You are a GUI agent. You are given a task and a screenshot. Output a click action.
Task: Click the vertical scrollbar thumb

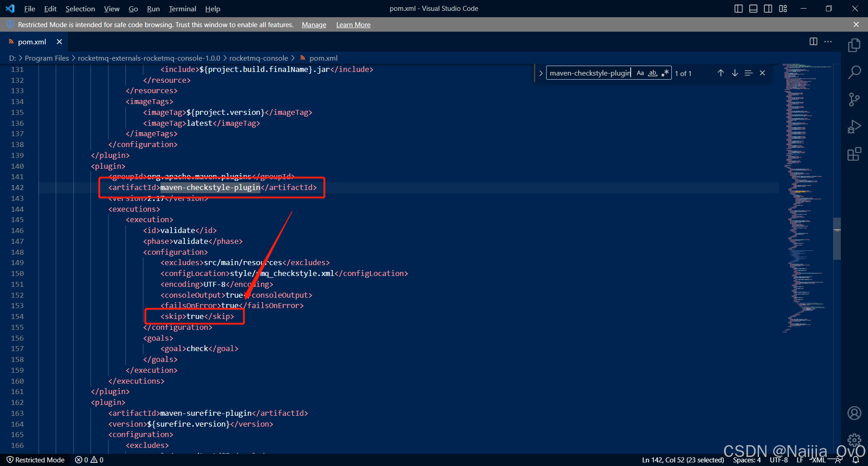point(837,238)
